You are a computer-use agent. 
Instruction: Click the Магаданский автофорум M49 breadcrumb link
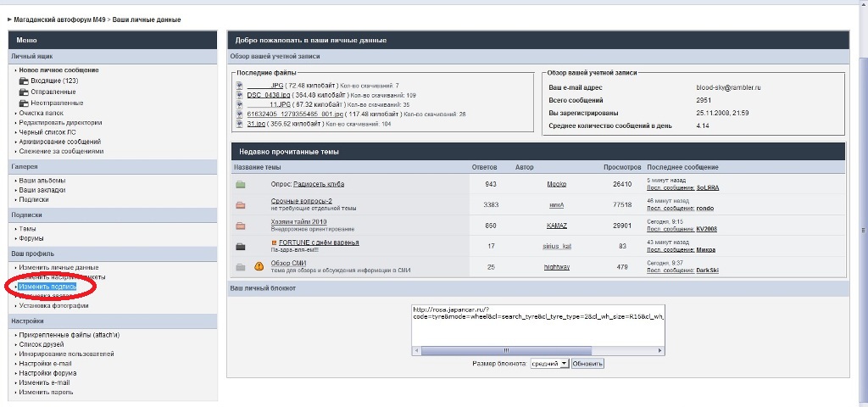click(x=58, y=20)
